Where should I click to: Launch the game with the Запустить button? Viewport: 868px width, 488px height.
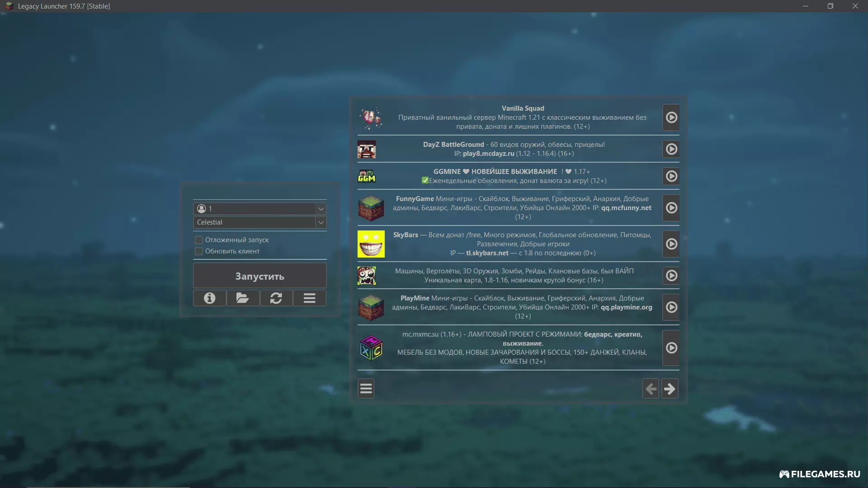[259, 276]
